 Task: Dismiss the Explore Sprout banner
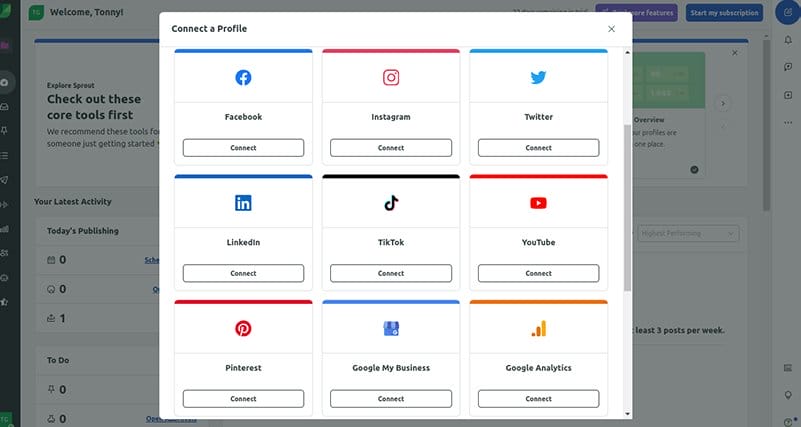click(735, 53)
